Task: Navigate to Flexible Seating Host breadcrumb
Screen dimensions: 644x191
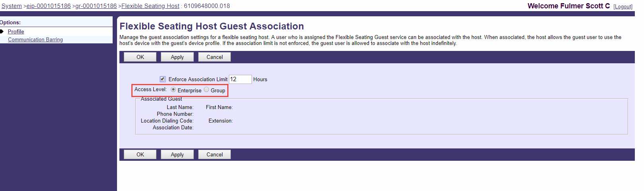Action: point(150,6)
